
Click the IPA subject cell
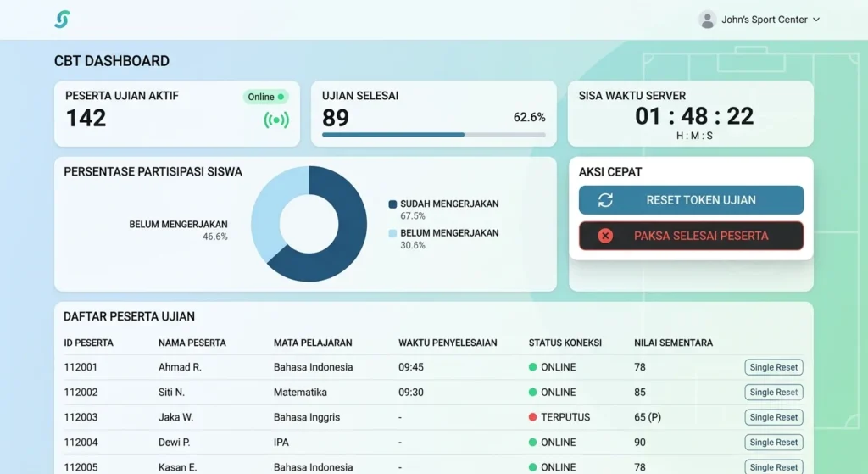tap(281, 442)
